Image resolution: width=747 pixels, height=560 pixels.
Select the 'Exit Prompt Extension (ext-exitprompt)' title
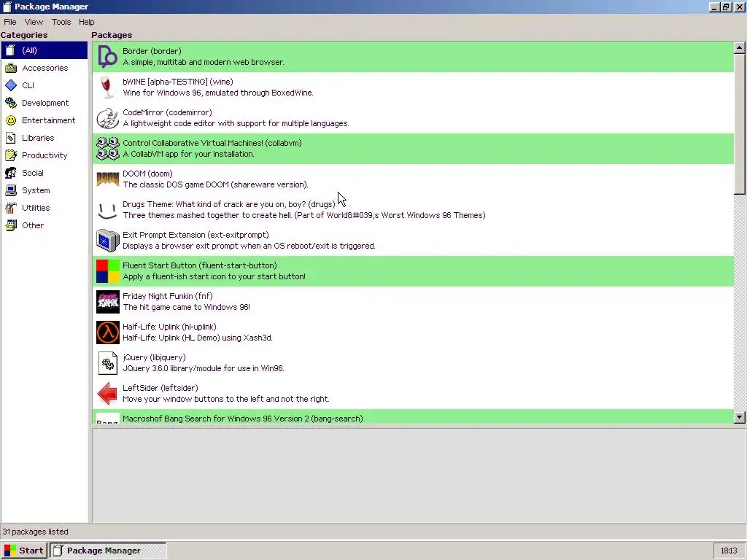(x=196, y=235)
